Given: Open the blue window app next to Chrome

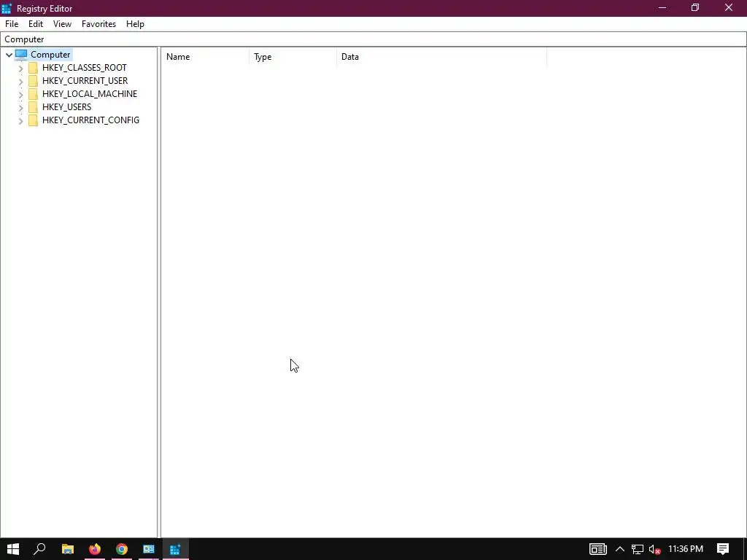Looking at the screenshot, I should (x=149, y=549).
